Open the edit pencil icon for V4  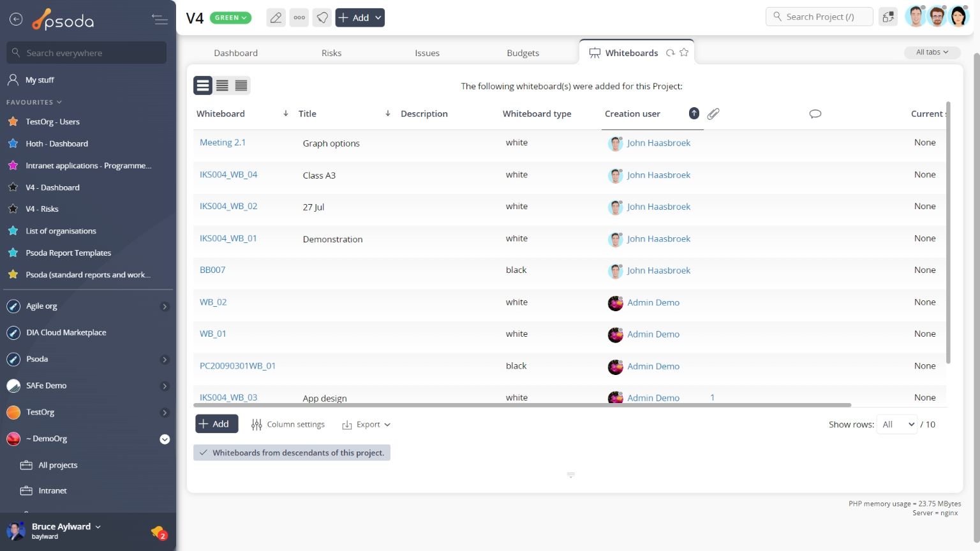(276, 18)
